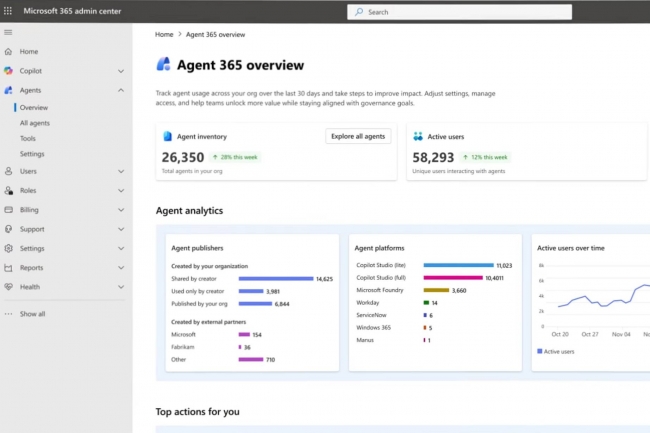Viewport: 650px width, 433px height.
Task: Click the Shared by creator bar
Action: (x=275, y=279)
